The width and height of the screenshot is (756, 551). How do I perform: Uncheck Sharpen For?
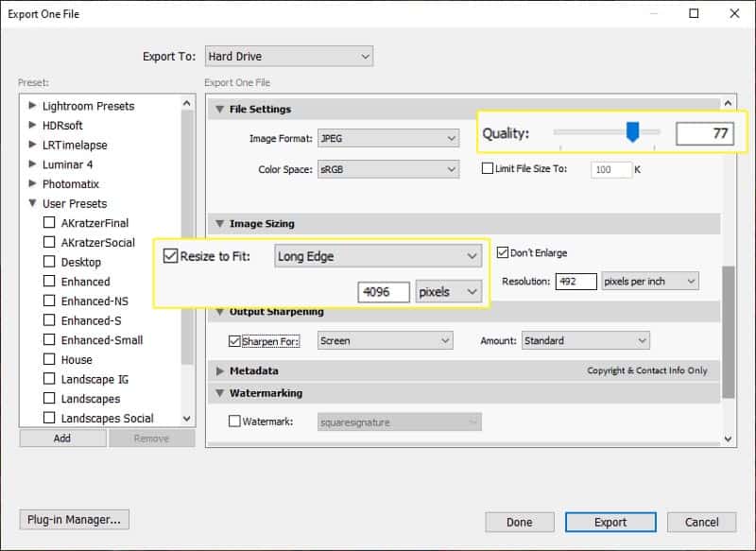pyautogui.click(x=234, y=341)
